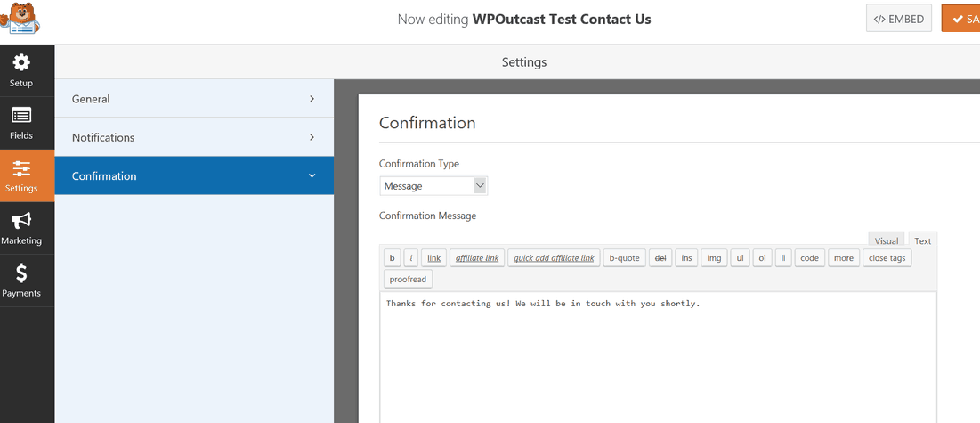Click the Confirmation panel heading
Viewport: 980px width, 423px height.
(427, 123)
